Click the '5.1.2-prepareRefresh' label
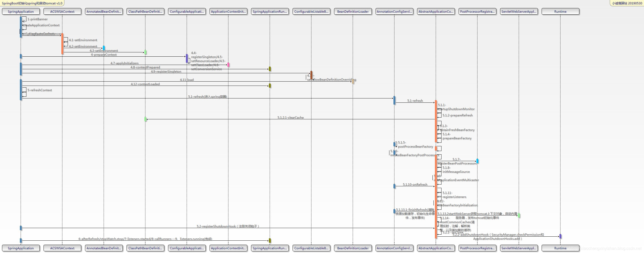Viewport: 644px width, 253px height. tap(458, 115)
